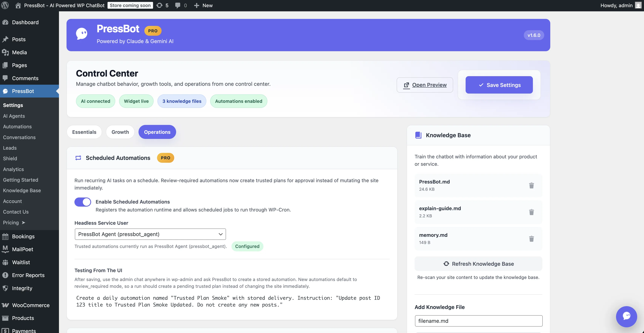The image size is (644, 333).
Task: Open admin user avatar
Action: [x=638, y=5]
